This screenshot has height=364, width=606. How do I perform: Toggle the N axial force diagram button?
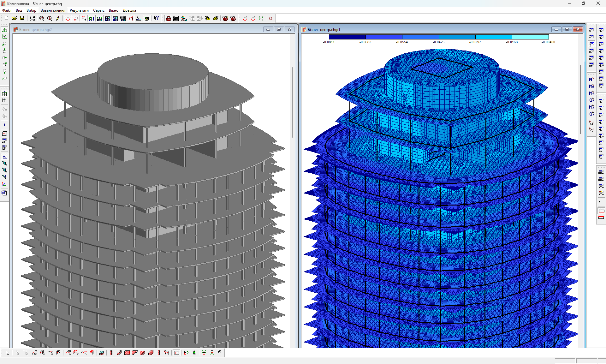click(x=591, y=79)
